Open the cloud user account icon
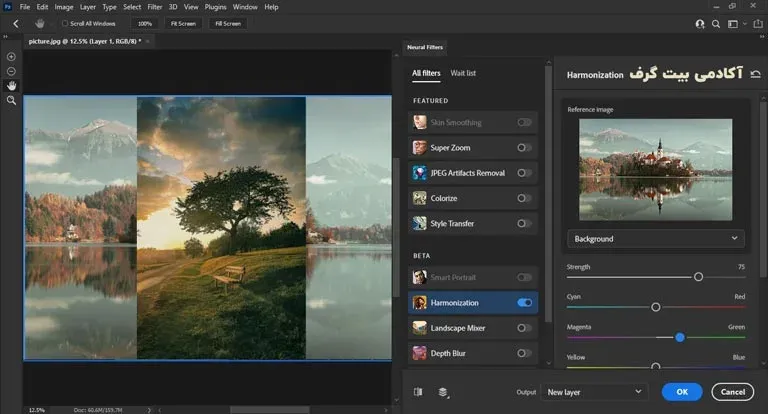This screenshot has width=768, height=414. pyautogui.click(x=700, y=24)
